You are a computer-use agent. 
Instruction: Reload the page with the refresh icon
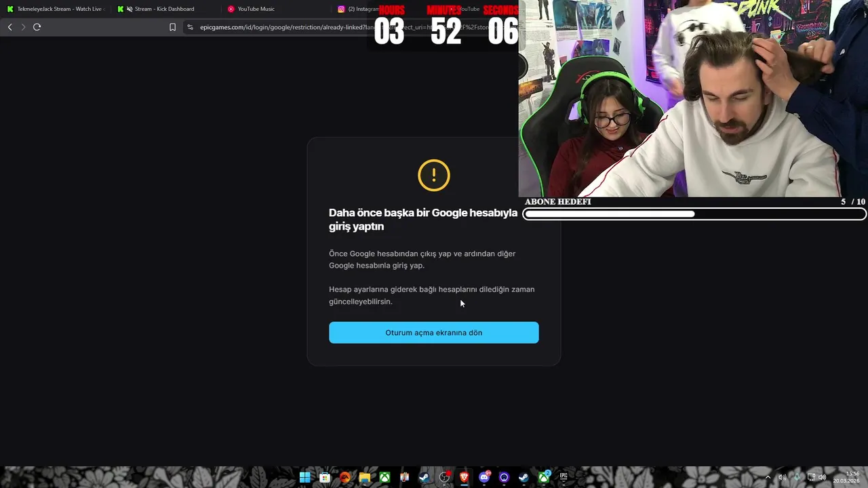[37, 27]
